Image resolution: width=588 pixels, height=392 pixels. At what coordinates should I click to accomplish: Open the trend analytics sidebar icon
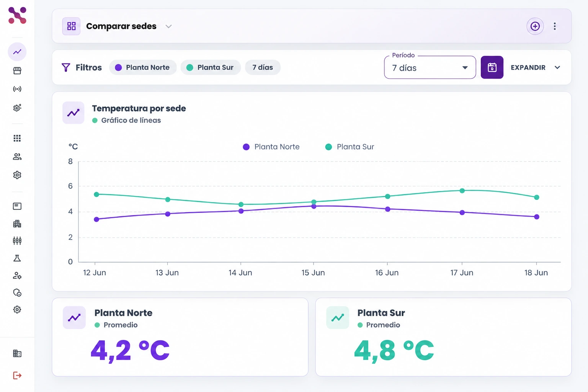[x=17, y=52]
